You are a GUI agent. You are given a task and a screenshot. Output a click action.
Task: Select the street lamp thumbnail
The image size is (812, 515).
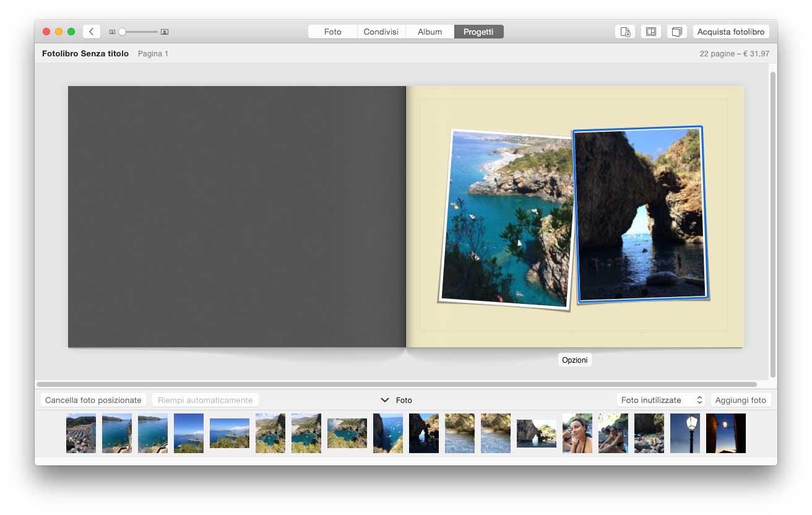685,433
